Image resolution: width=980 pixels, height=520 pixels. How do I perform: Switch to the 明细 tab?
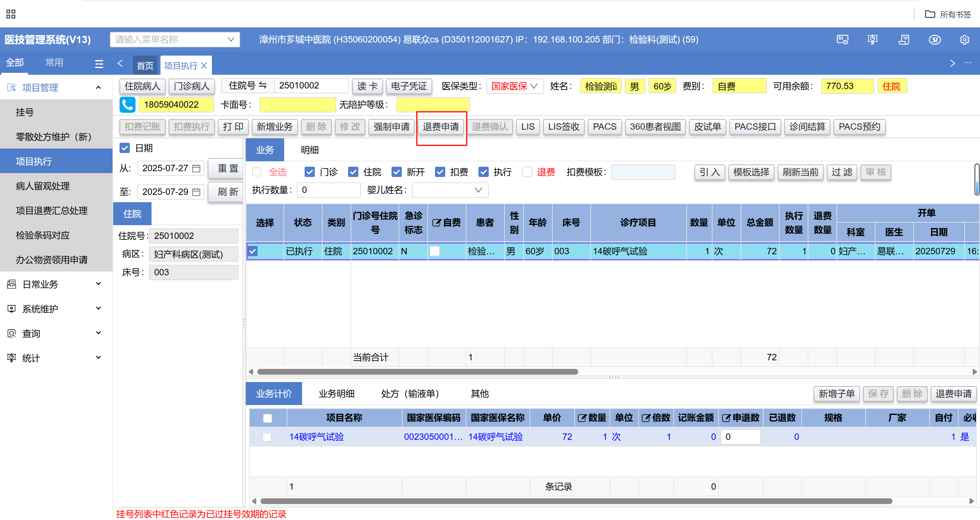(310, 150)
